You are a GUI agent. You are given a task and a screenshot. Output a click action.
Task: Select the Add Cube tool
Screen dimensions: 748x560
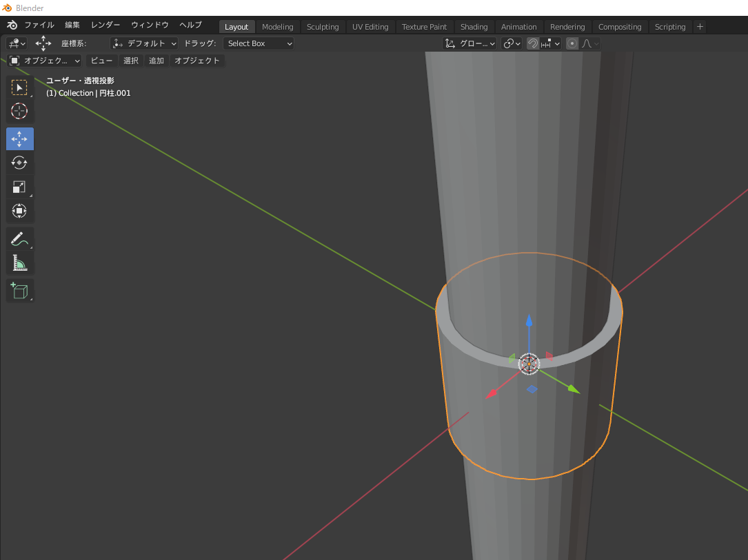19,290
